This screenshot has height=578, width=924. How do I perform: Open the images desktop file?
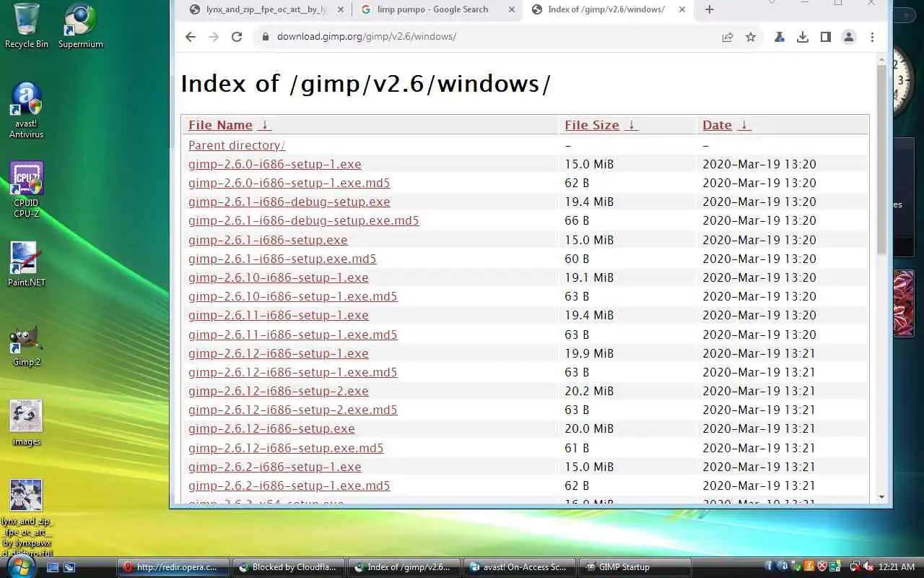coord(27,423)
